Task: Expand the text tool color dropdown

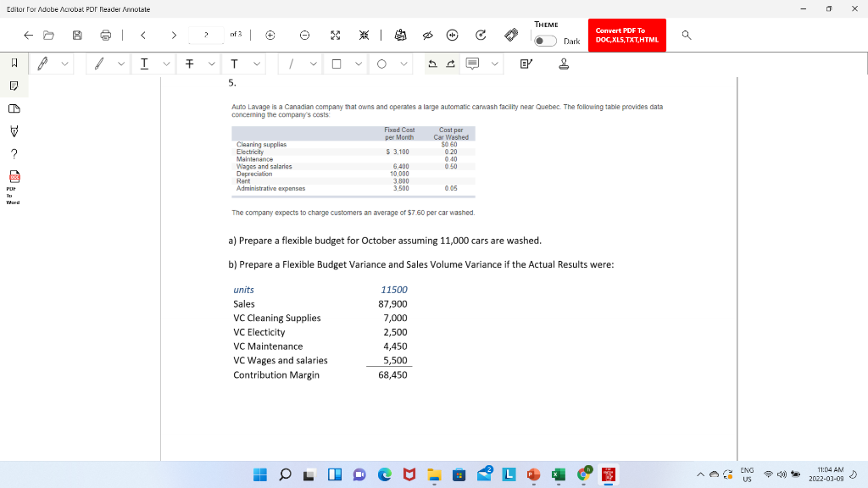Action: click(258, 64)
